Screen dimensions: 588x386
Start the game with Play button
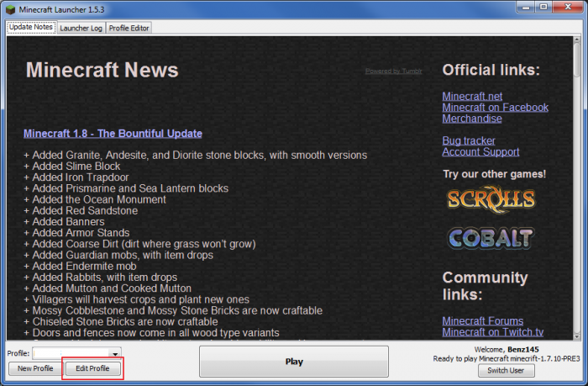[294, 362]
